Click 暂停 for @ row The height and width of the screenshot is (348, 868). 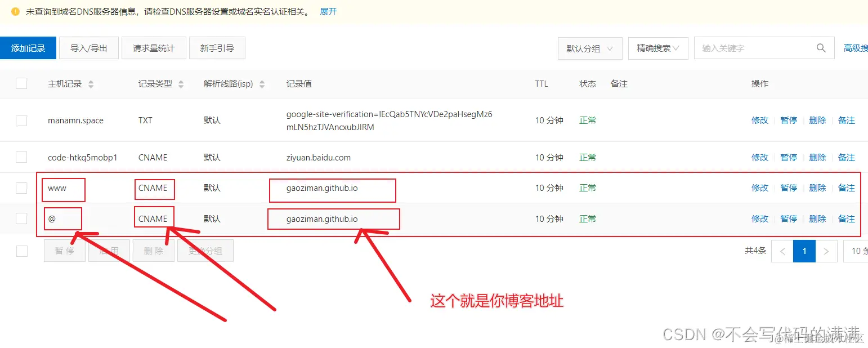(x=789, y=219)
